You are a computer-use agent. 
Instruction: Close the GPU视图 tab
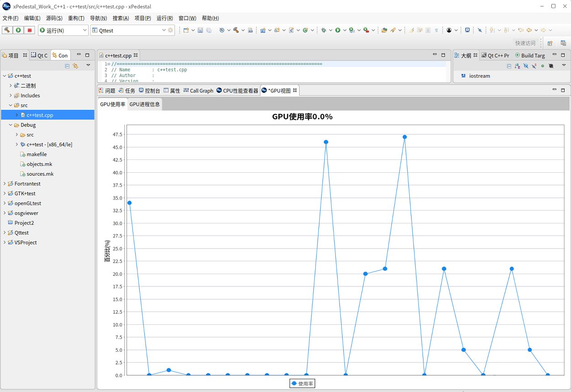(295, 90)
